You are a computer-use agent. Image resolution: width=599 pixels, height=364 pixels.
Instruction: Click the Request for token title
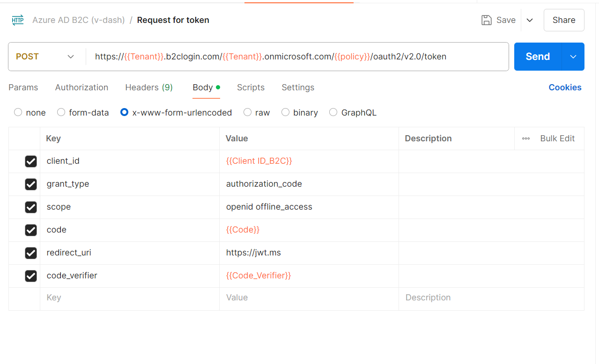click(173, 20)
